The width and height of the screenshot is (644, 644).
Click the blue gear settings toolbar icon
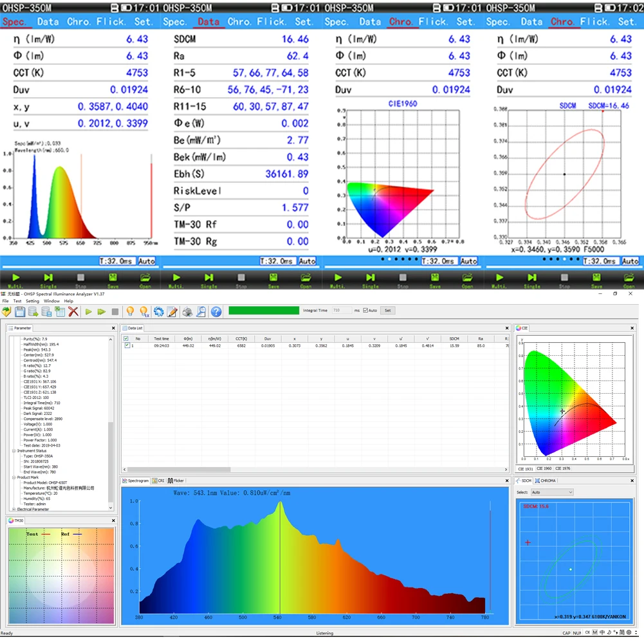pos(158,311)
